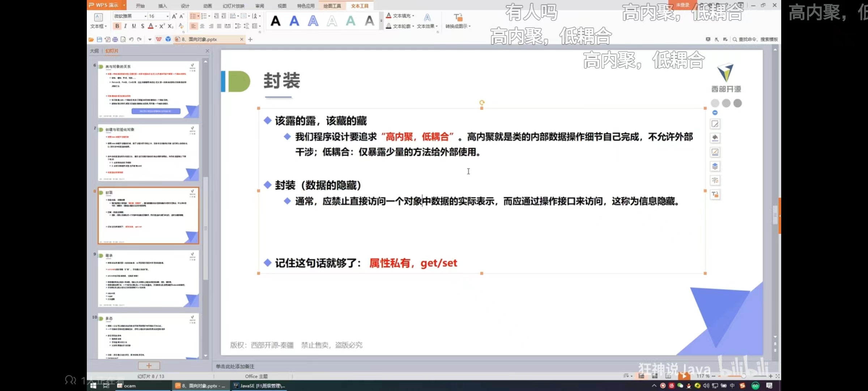The height and width of the screenshot is (391, 868).
Task: Expand the 文本填充 dropdown arrow
Action: 413,16
